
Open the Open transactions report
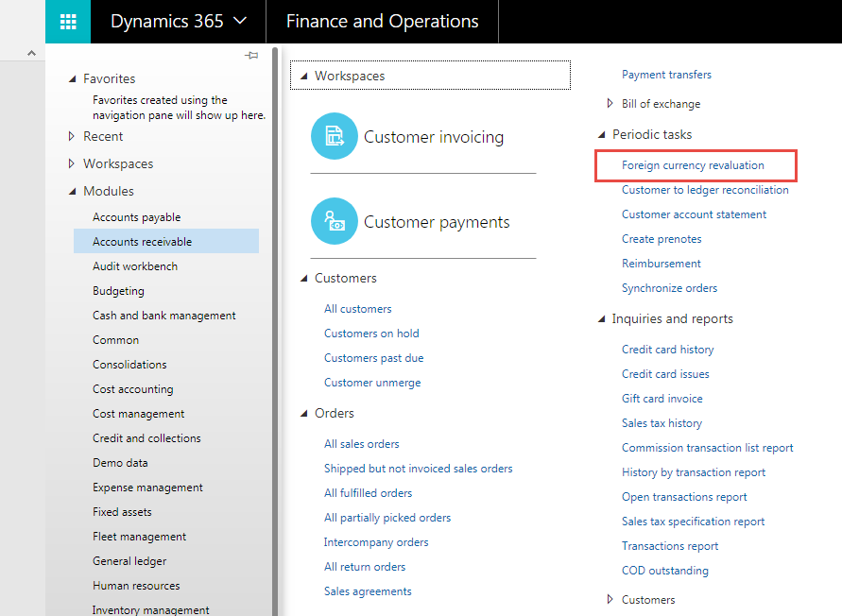click(x=684, y=497)
